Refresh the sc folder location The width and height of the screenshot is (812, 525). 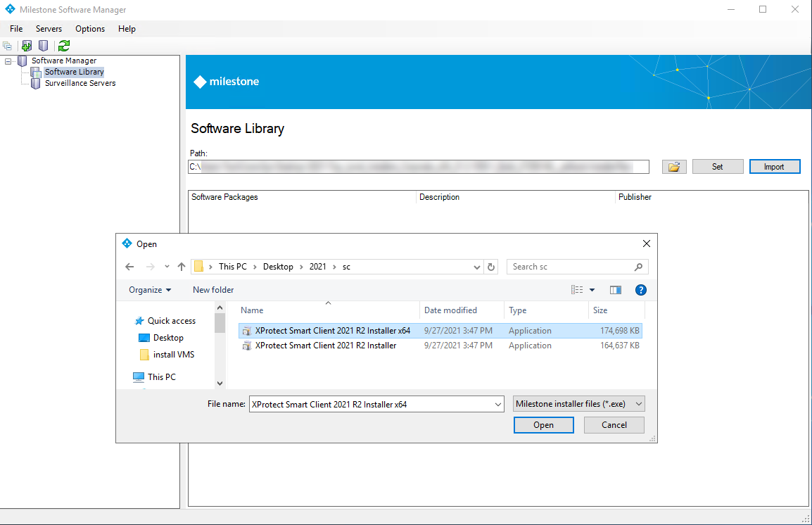(491, 267)
